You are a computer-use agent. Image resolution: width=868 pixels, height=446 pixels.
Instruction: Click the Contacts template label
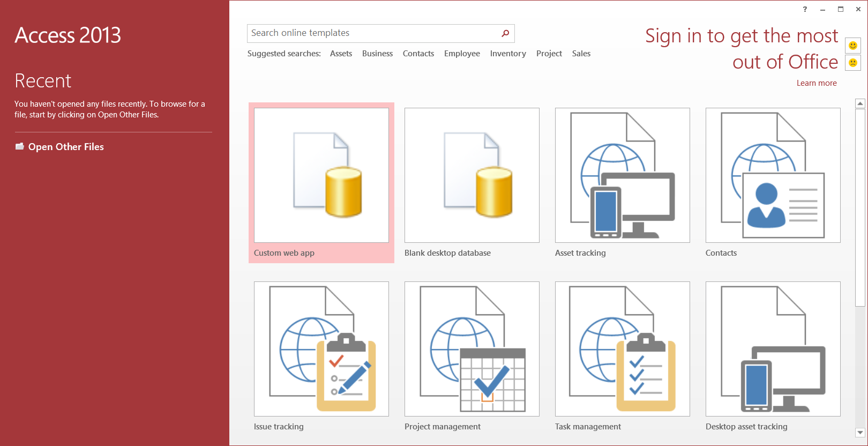point(721,253)
